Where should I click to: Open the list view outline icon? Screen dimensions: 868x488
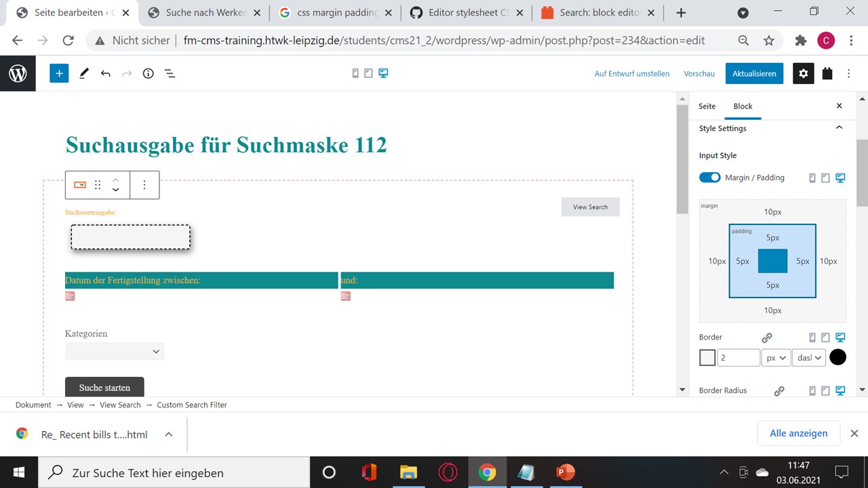pos(170,73)
